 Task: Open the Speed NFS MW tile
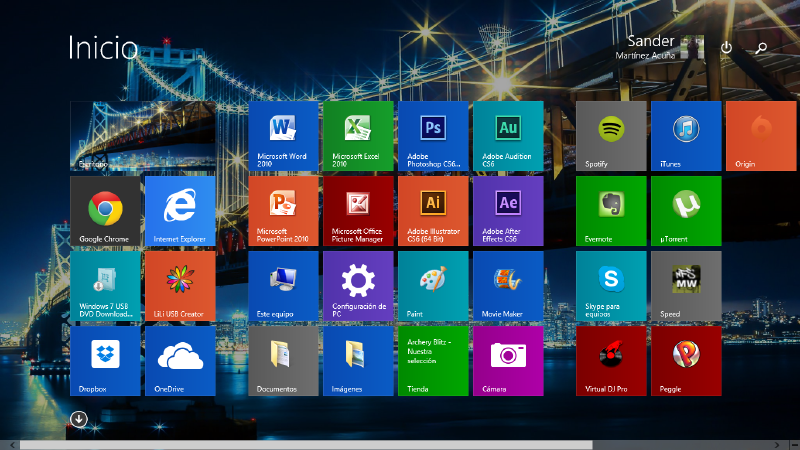coord(686,286)
